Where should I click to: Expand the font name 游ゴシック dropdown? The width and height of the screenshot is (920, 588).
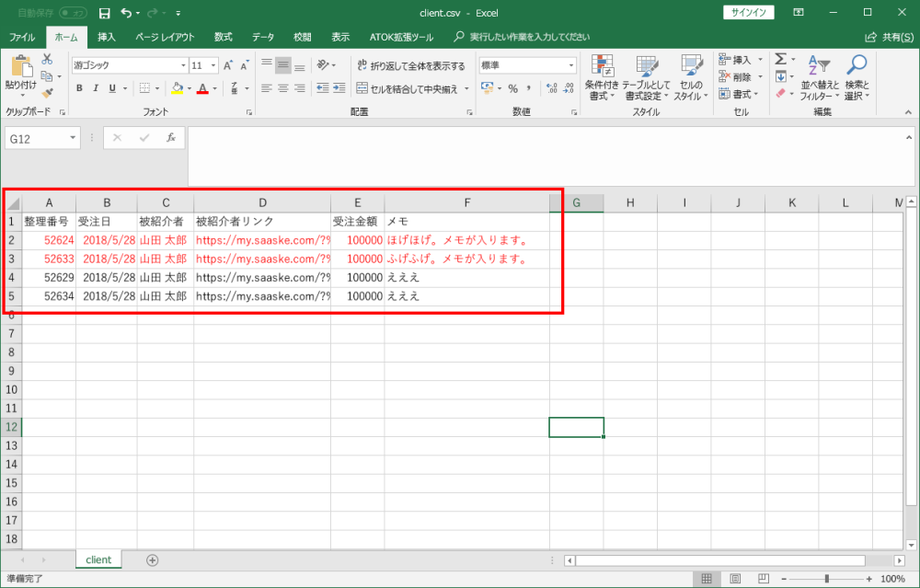coord(182,65)
